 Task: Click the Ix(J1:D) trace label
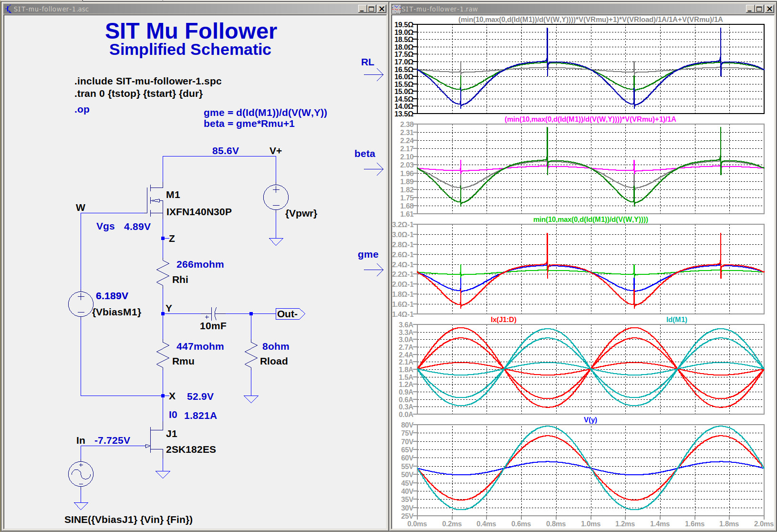503,320
